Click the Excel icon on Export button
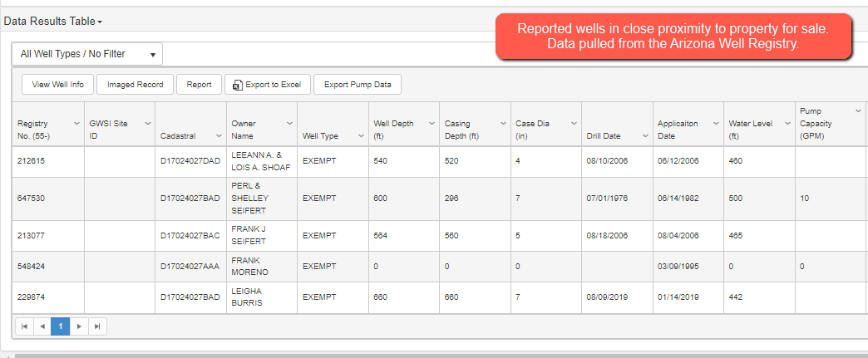Viewport: 868px width, 358px height. pyautogui.click(x=238, y=85)
